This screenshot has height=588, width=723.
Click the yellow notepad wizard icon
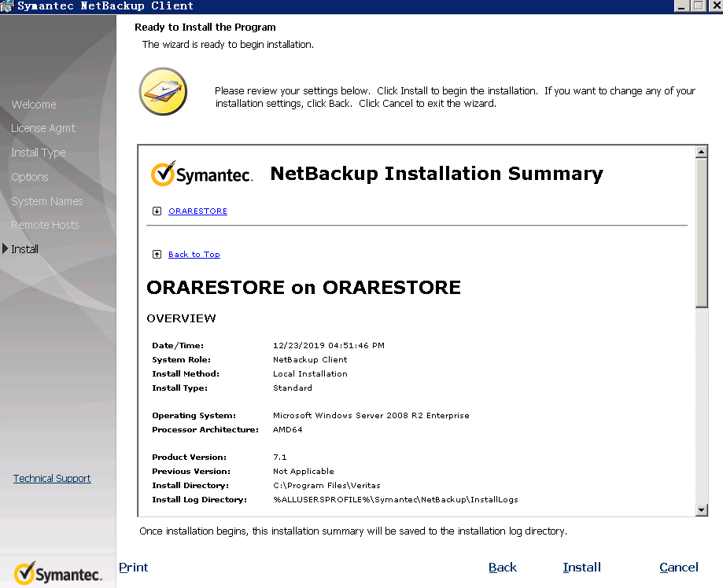[x=163, y=91]
